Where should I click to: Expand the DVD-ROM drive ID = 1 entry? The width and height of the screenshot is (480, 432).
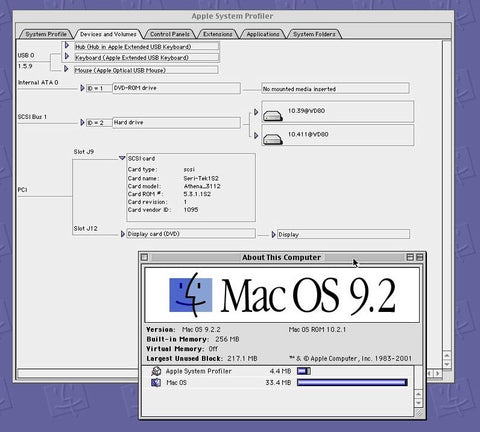tap(82, 88)
